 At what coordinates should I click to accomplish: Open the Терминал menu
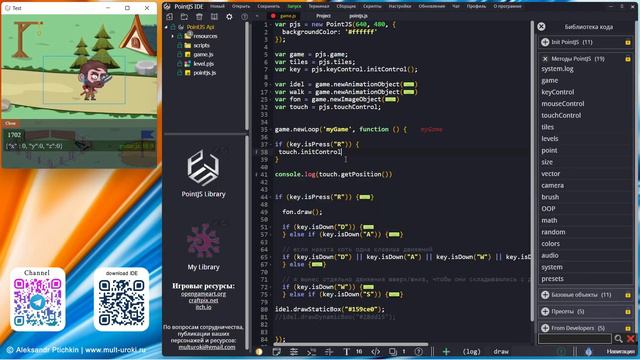[319, 6]
